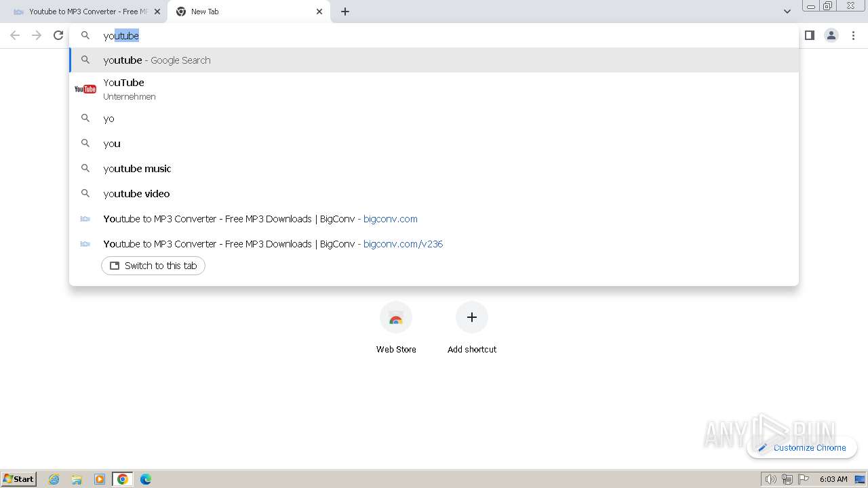Click the forward navigation arrow
This screenshot has width=868, height=488.
tap(37, 35)
